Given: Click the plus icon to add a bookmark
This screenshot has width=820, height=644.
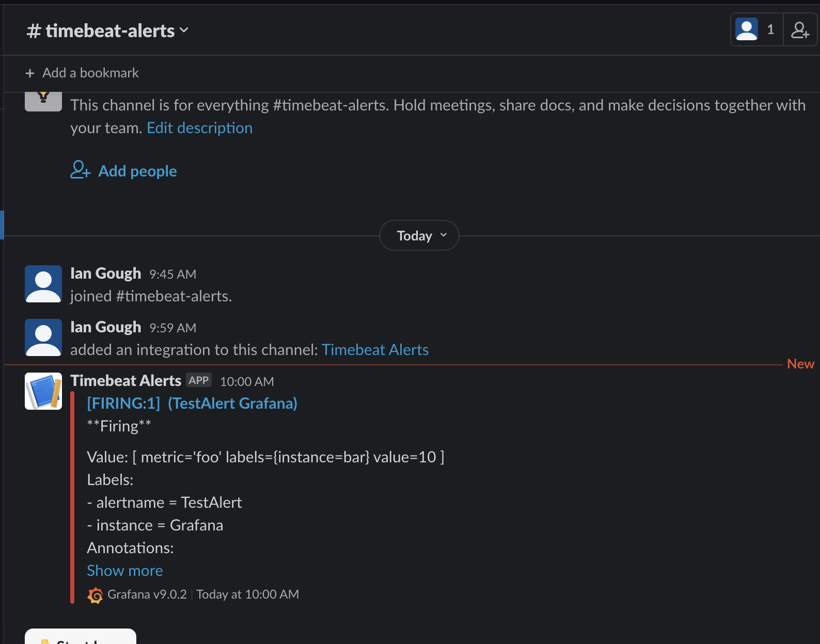Looking at the screenshot, I should 30,73.
